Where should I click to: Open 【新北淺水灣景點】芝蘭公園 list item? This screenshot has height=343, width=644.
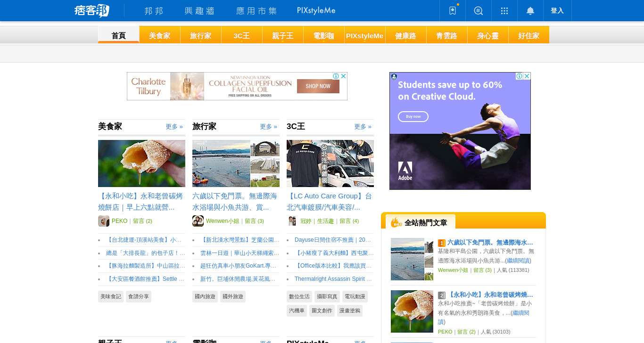point(239,240)
